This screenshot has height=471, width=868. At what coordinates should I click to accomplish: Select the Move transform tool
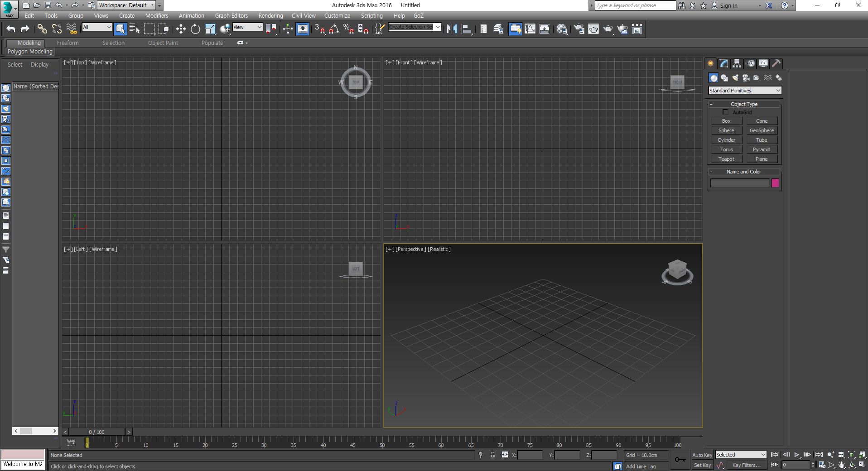click(x=181, y=29)
